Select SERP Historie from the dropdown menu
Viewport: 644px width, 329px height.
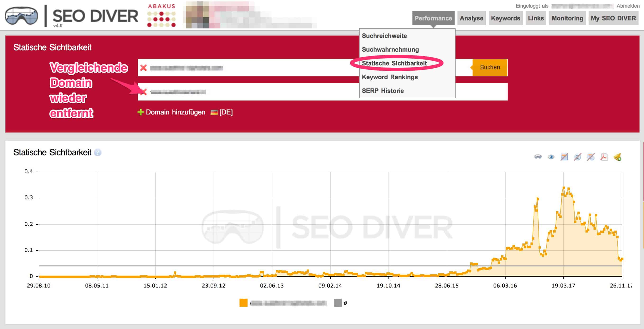tap(383, 91)
